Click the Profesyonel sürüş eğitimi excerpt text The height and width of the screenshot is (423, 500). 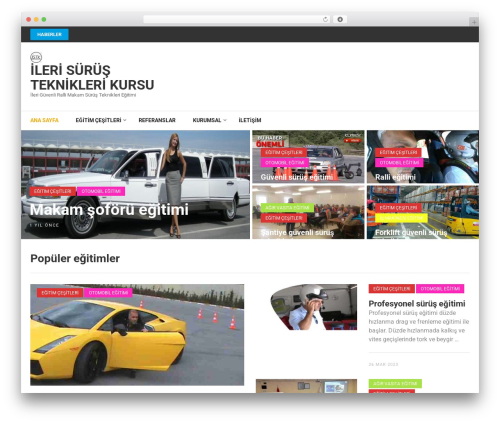(x=419, y=326)
